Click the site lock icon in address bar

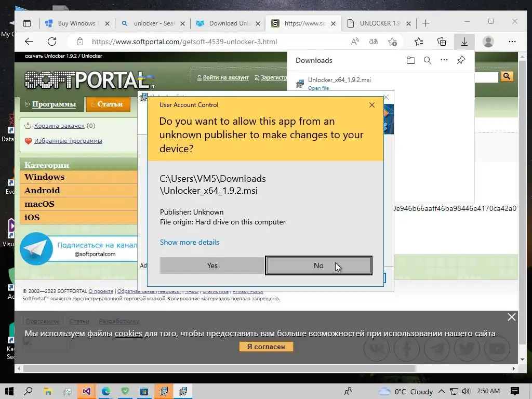79,42
